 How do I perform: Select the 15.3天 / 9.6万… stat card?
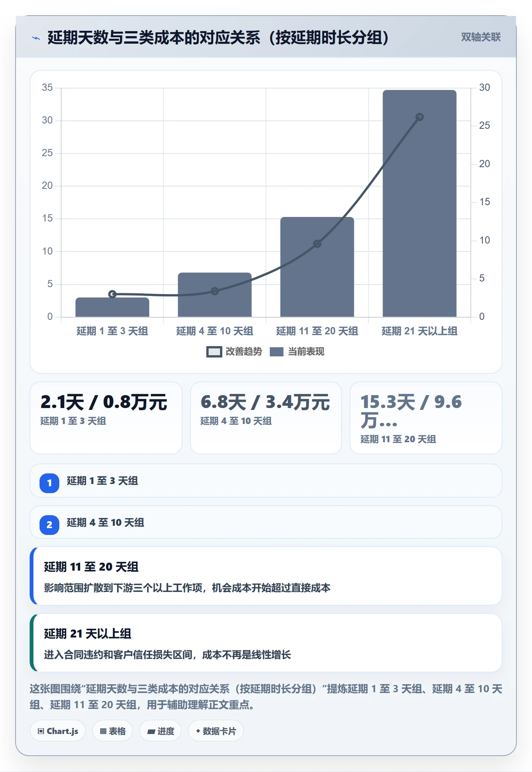(x=426, y=418)
